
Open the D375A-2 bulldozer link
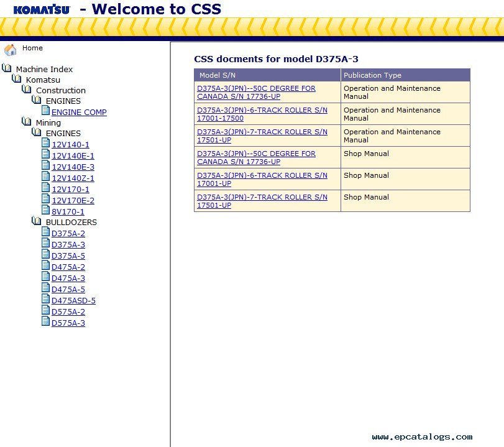pos(68,234)
